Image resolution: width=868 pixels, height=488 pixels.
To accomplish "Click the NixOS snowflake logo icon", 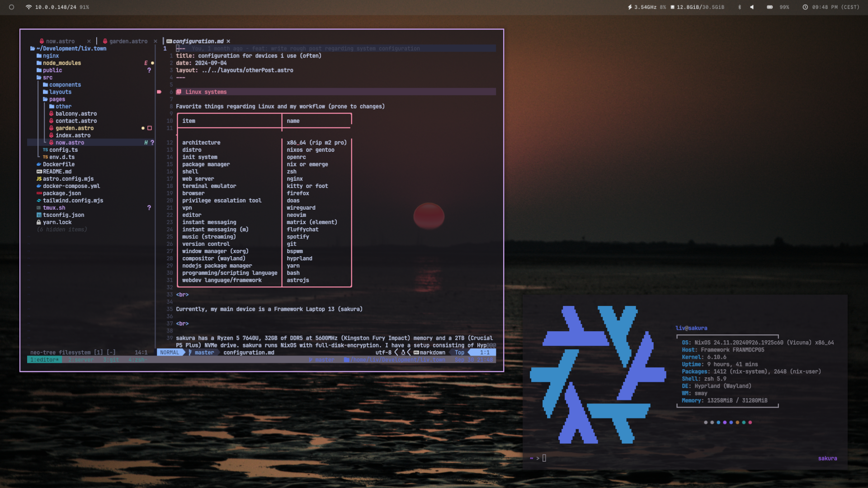I will (598, 376).
